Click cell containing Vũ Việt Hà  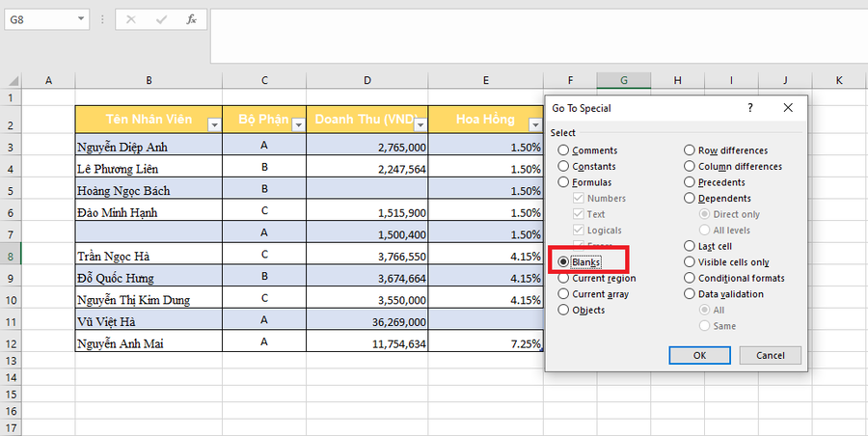coord(149,321)
